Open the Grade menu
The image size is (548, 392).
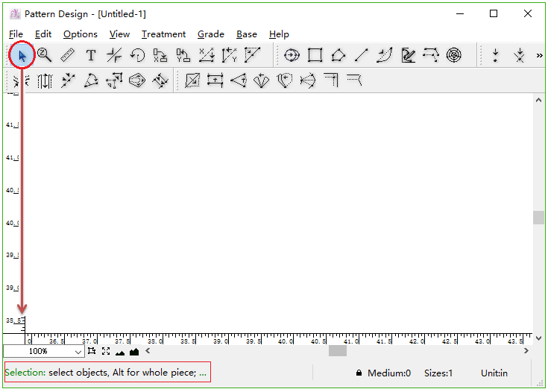click(211, 34)
